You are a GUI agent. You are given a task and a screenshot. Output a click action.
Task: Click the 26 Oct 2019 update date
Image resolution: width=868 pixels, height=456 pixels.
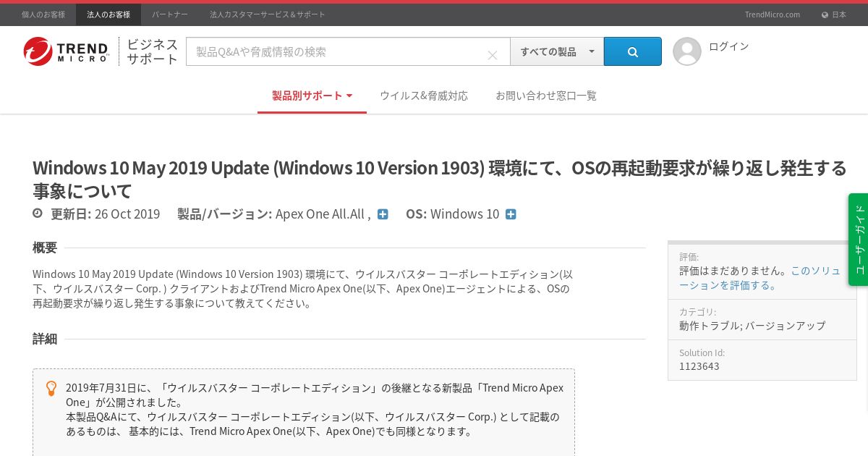(127, 214)
